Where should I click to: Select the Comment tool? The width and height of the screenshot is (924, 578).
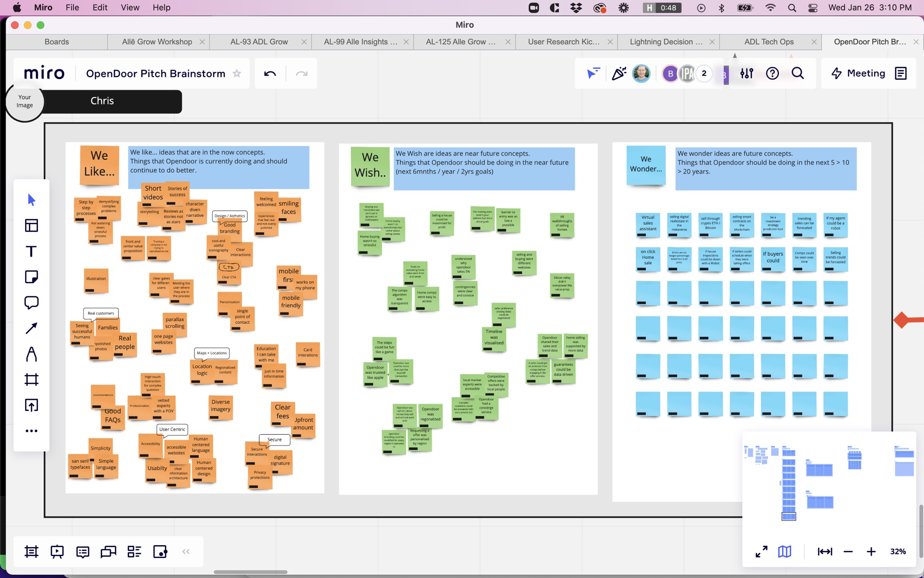31,303
